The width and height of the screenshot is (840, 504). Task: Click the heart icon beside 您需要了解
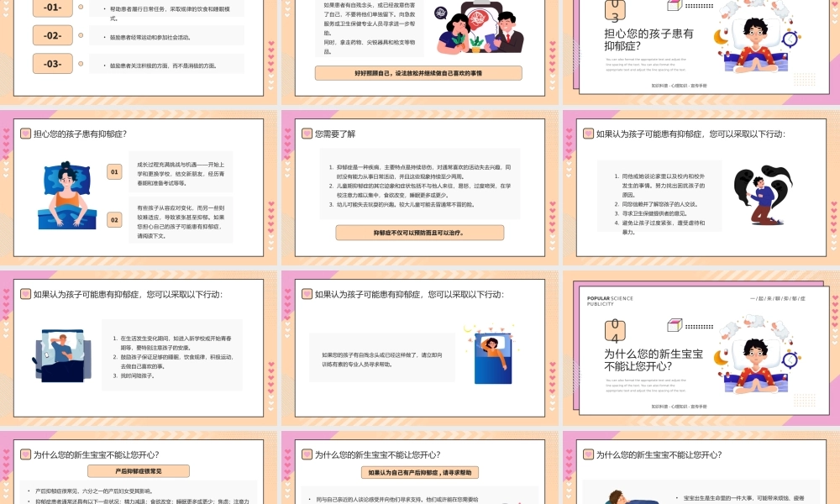[x=307, y=134]
